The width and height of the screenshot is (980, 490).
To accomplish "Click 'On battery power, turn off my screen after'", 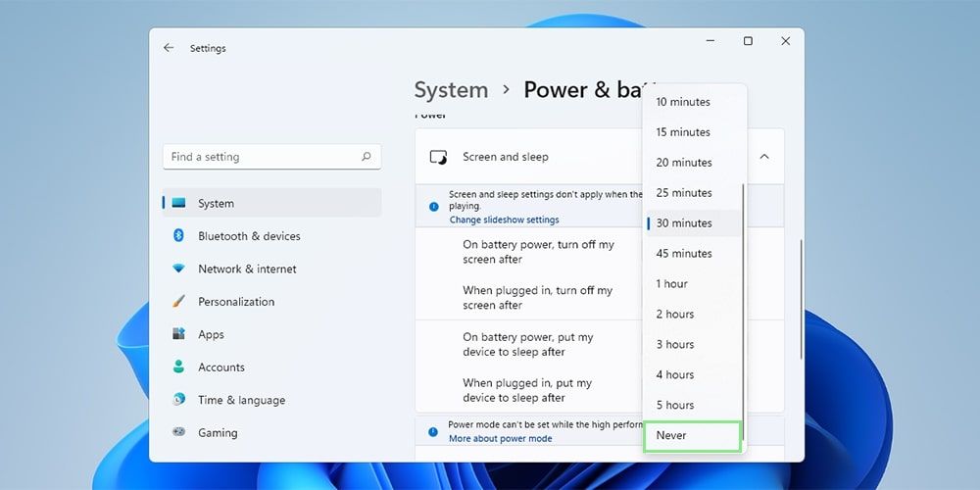I will point(538,252).
